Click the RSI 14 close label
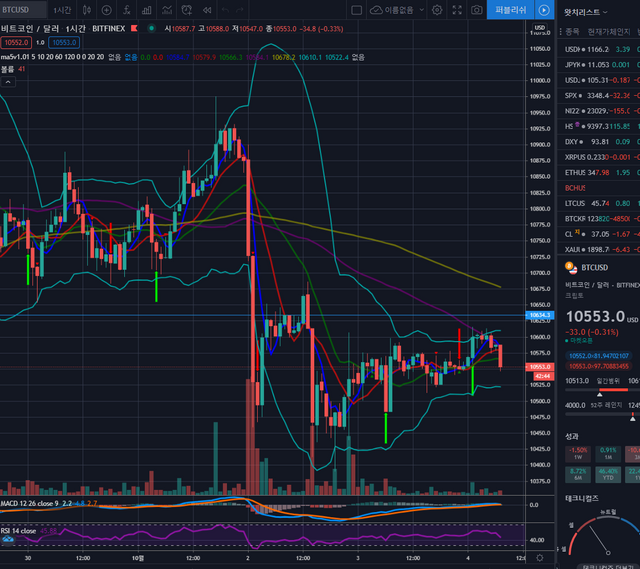The height and width of the screenshot is (569, 640). click(18, 531)
